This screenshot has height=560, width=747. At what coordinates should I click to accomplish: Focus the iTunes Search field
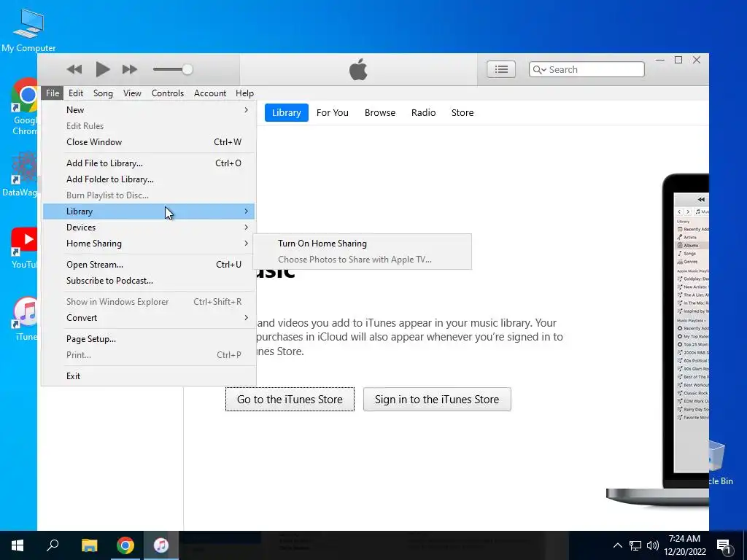point(587,69)
